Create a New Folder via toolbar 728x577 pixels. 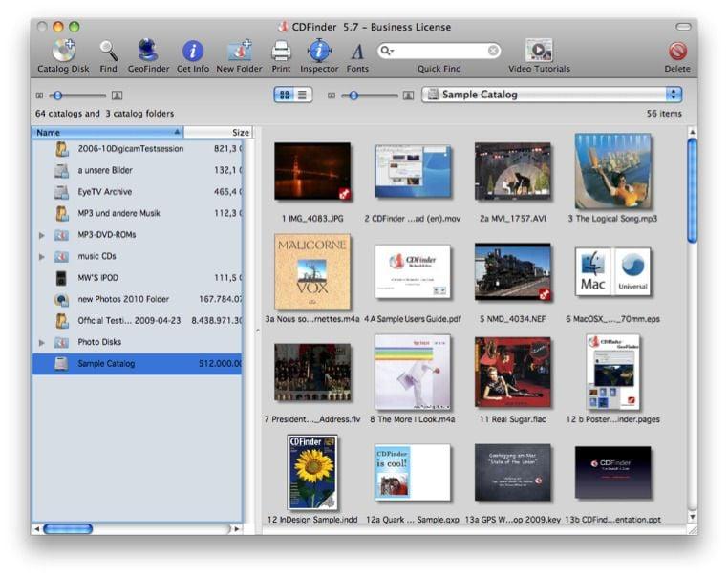[240, 51]
